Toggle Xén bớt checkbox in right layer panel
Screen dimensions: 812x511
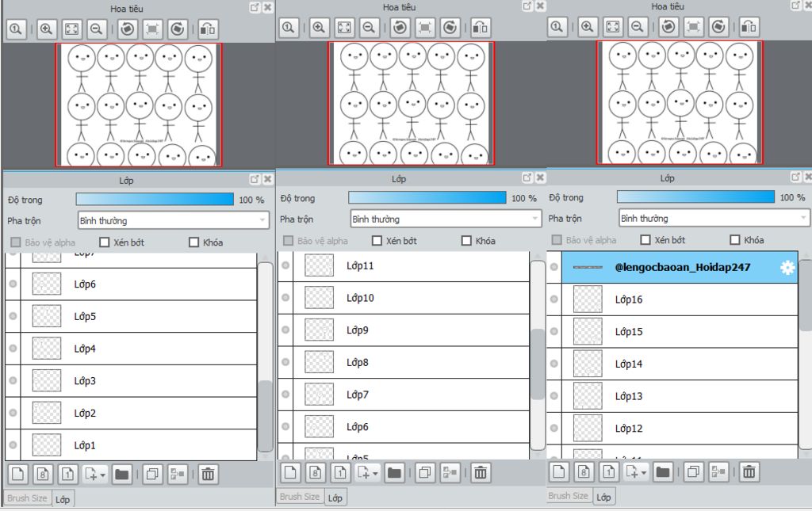[645, 239]
